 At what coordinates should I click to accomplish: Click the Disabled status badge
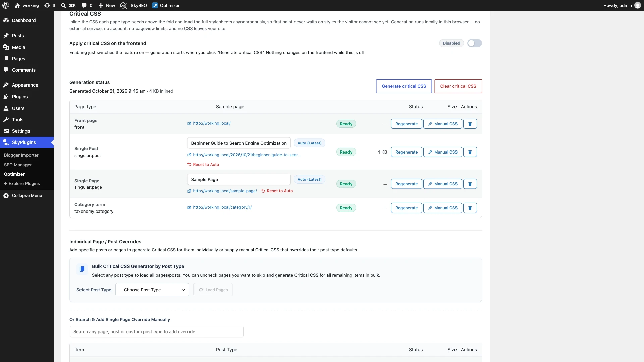[x=451, y=43]
